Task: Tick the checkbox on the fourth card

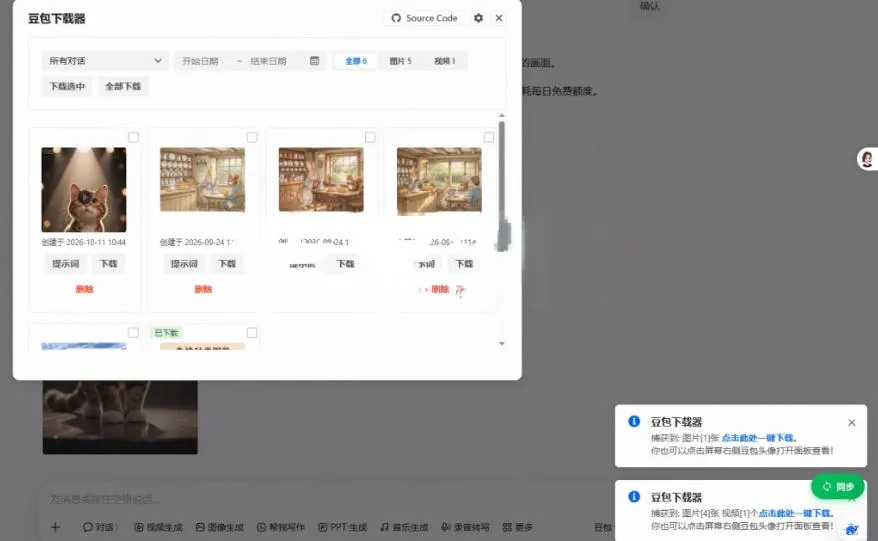Action: tap(489, 137)
